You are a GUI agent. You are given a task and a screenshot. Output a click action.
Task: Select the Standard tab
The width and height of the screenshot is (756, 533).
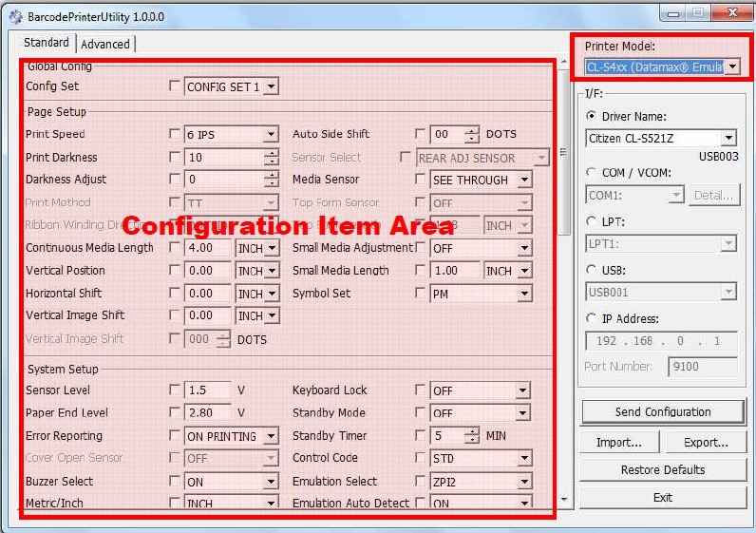(47, 43)
